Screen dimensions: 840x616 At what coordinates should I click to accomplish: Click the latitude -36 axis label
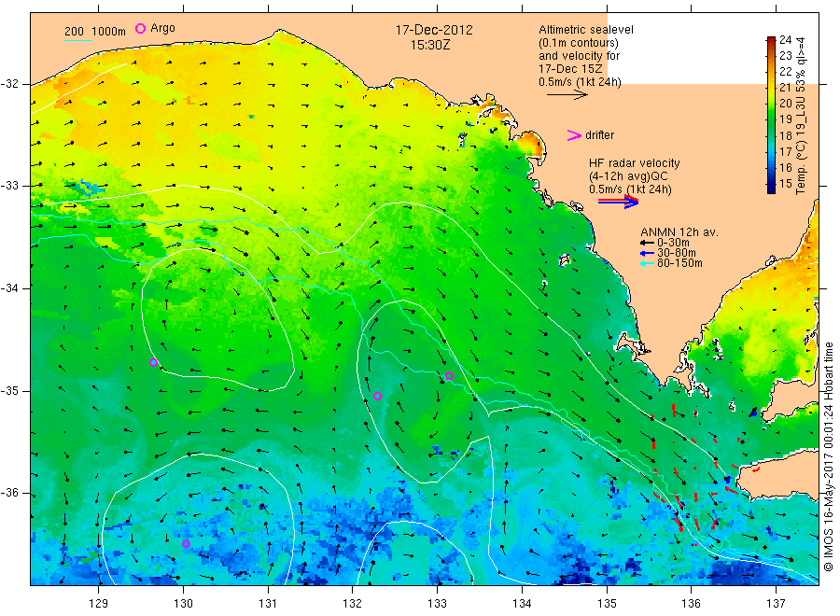(9, 493)
